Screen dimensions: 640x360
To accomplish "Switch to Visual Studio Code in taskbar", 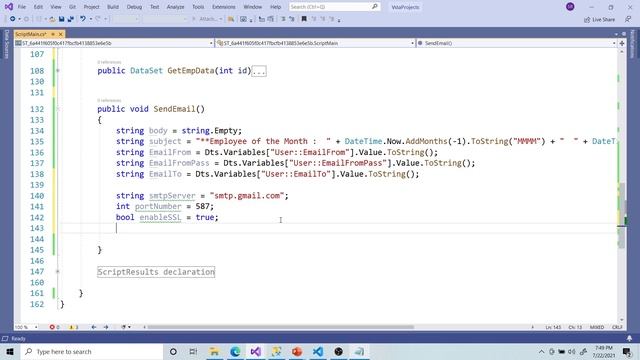I will click(318, 351).
